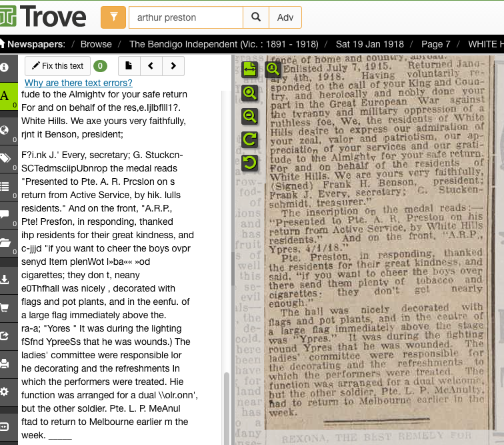Click OCR line 'ladies' committee were responsible lor'
The image size is (504, 445).
coord(101,355)
